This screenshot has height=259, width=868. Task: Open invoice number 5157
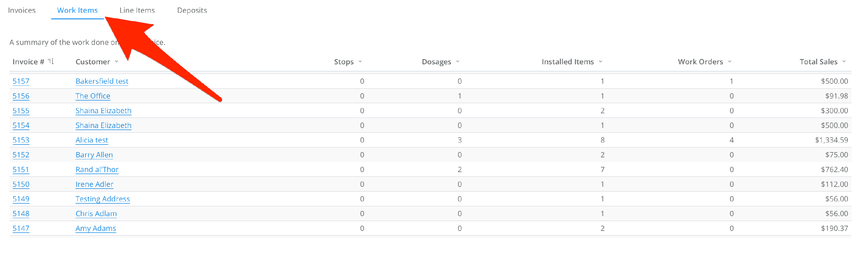point(21,81)
